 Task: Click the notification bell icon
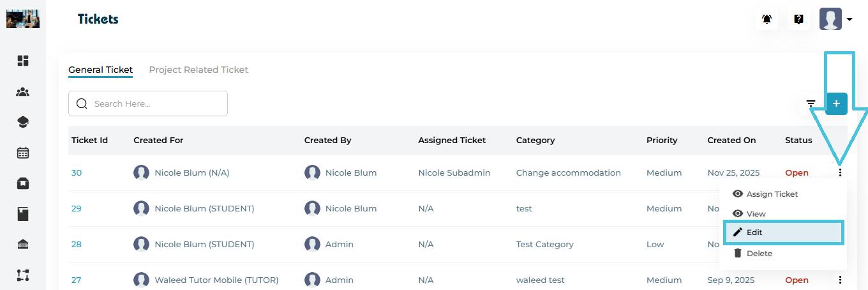pyautogui.click(x=767, y=19)
